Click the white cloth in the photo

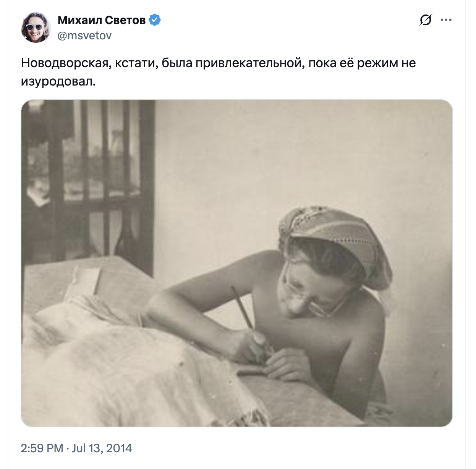(x=115, y=363)
